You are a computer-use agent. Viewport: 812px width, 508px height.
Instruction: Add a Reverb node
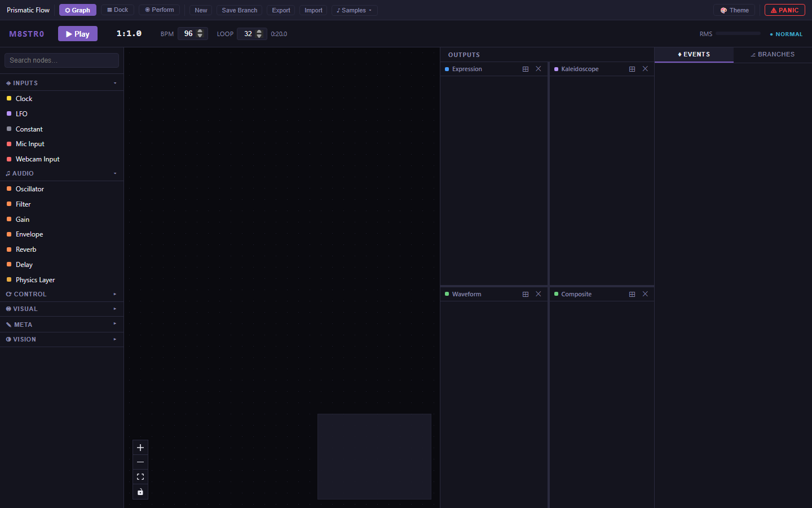61,249
